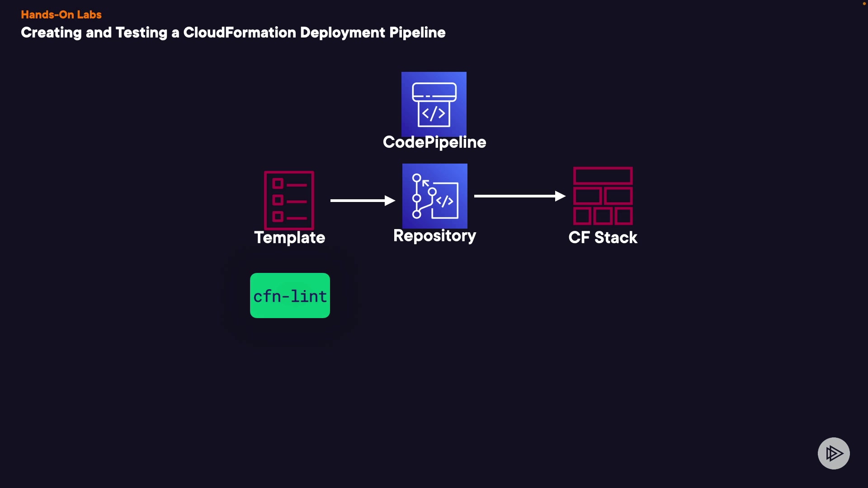Screen dimensions: 868x488
Task: Click the code brackets inside the CodePipeline icon
Action: (x=434, y=114)
